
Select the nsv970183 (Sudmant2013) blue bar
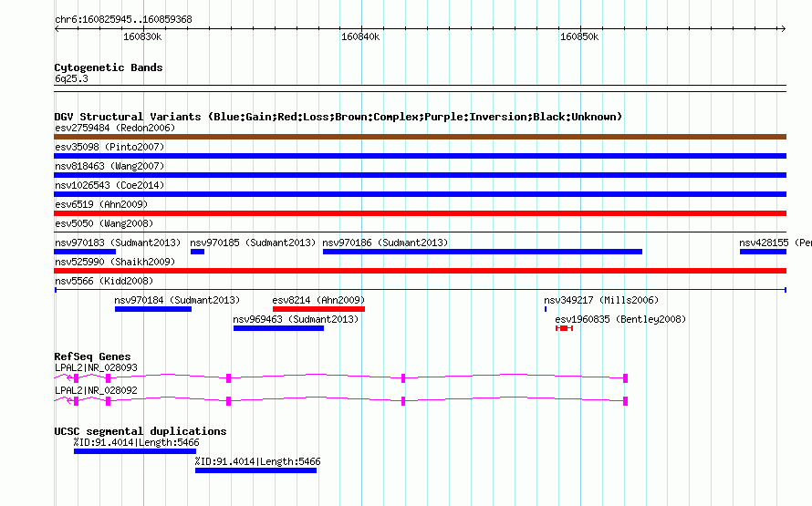click(x=85, y=252)
